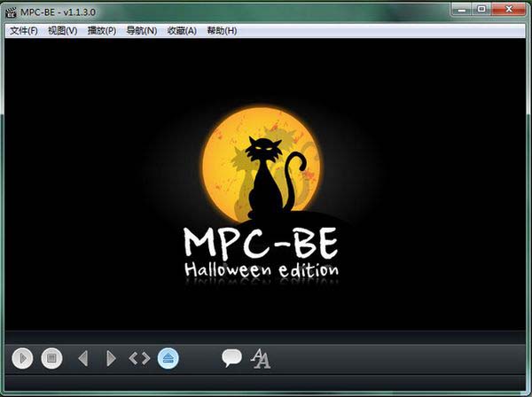Close the MPC-BE window
The image size is (532, 397).
509,9
